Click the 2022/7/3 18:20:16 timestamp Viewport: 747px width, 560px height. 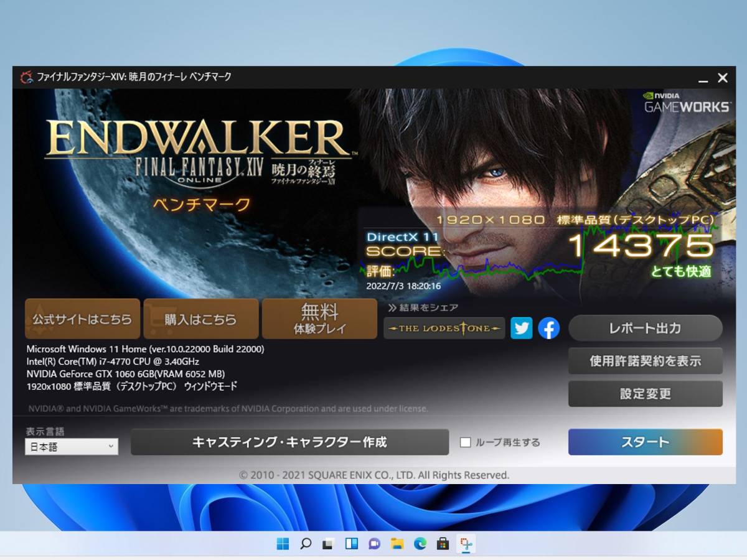coord(404,286)
